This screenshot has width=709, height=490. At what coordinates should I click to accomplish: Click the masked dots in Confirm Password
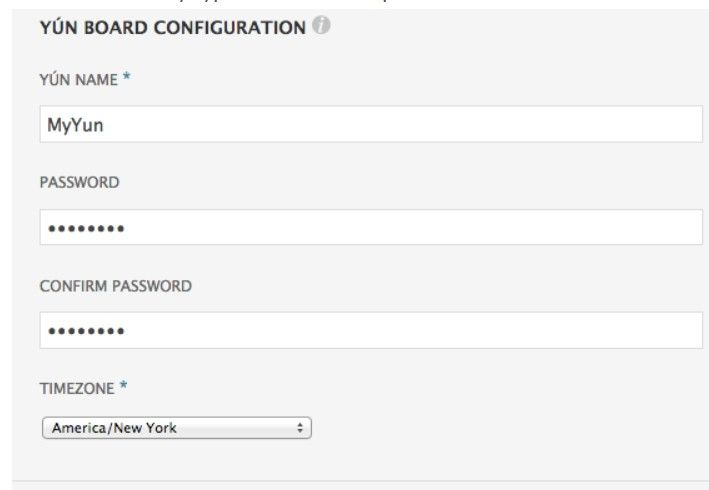point(86,332)
